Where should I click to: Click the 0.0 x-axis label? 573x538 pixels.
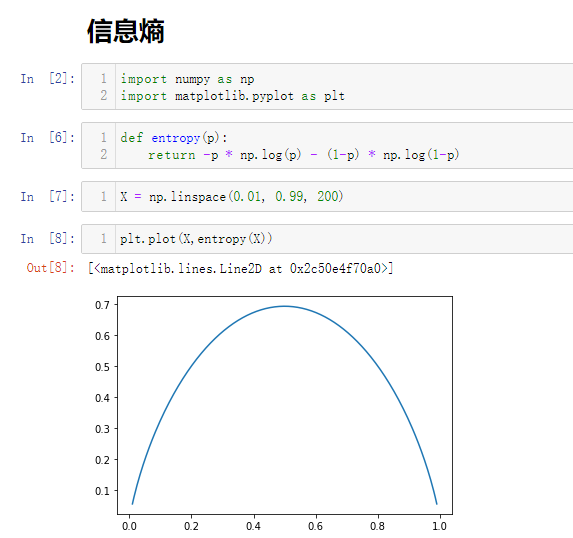[129, 526]
